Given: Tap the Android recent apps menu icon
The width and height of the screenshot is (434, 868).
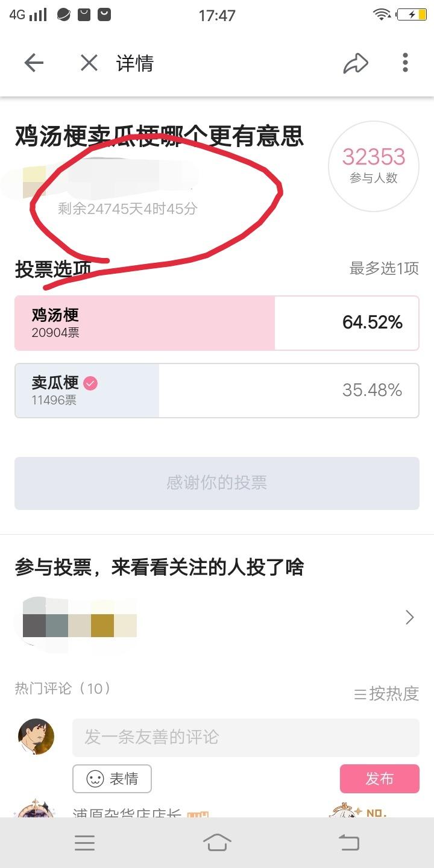Looking at the screenshot, I should tap(84, 843).
